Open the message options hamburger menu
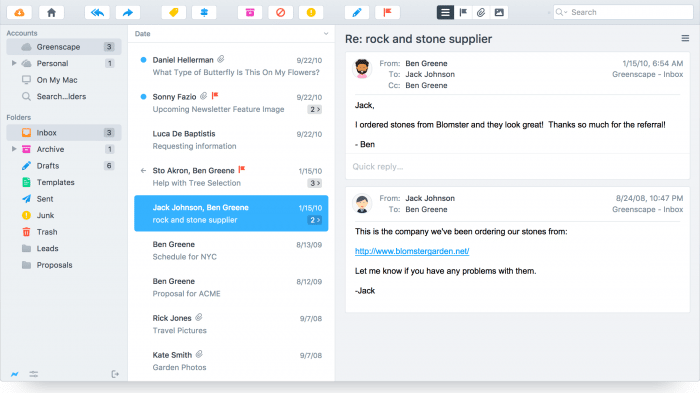The width and height of the screenshot is (700, 393). (685, 39)
